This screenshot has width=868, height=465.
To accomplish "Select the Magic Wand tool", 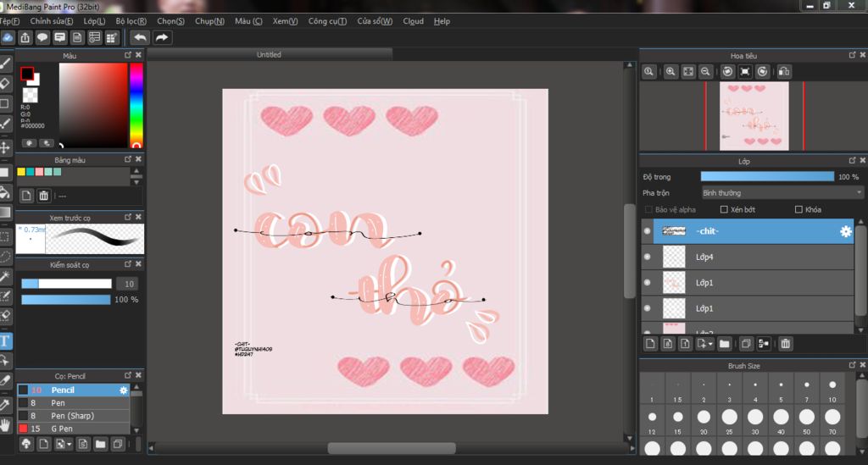I will click(x=5, y=276).
